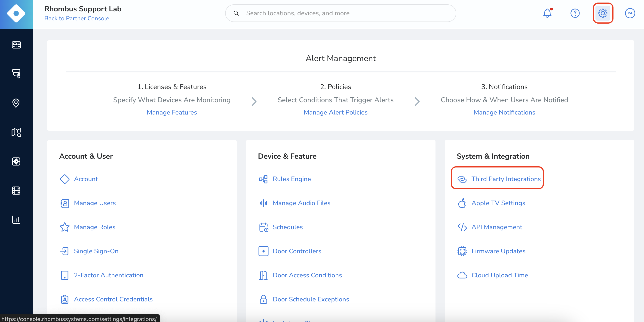
Task: Click the Schedules calendar icon
Action: click(x=264, y=227)
